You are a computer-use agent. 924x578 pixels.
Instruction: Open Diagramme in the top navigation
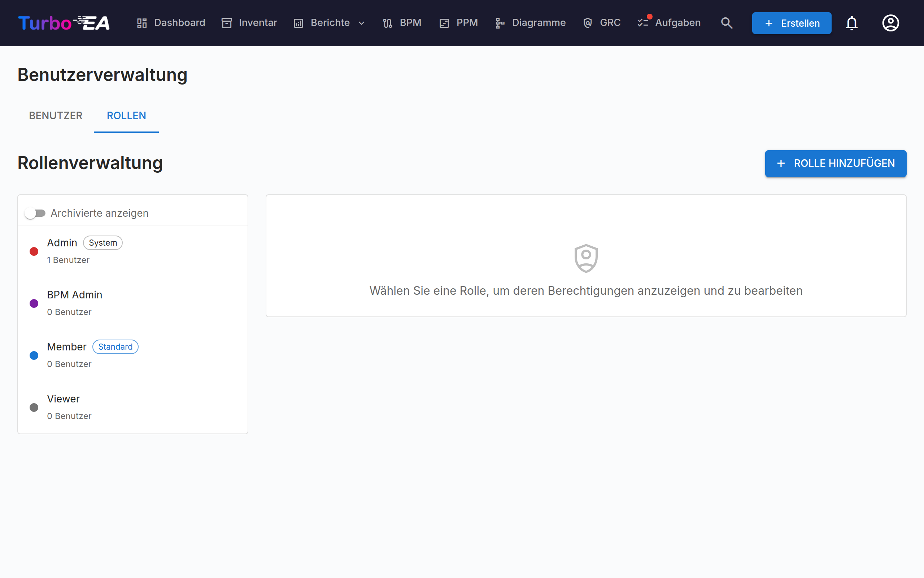[530, 23]
